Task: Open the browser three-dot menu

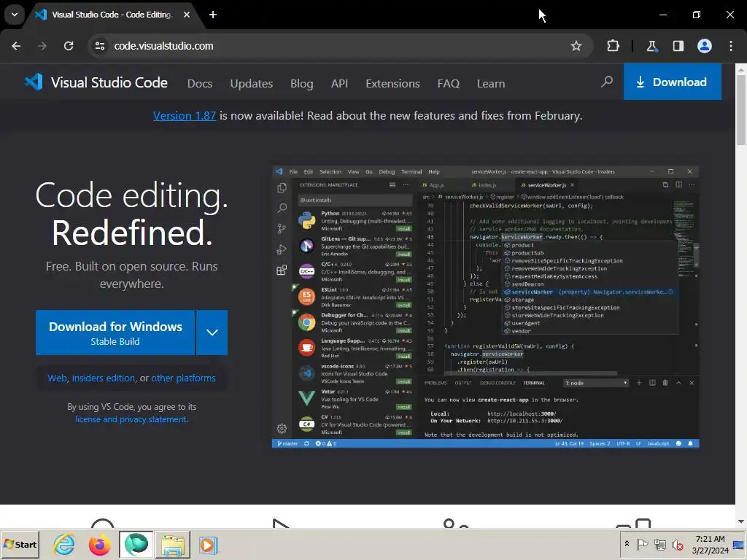Action: click(731, 46)
